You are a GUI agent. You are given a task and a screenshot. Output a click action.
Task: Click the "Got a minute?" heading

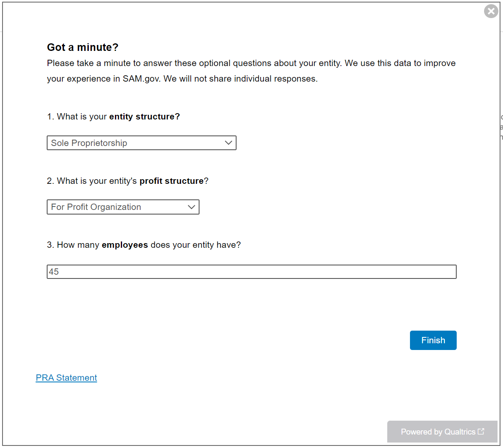tap(83, 47)
